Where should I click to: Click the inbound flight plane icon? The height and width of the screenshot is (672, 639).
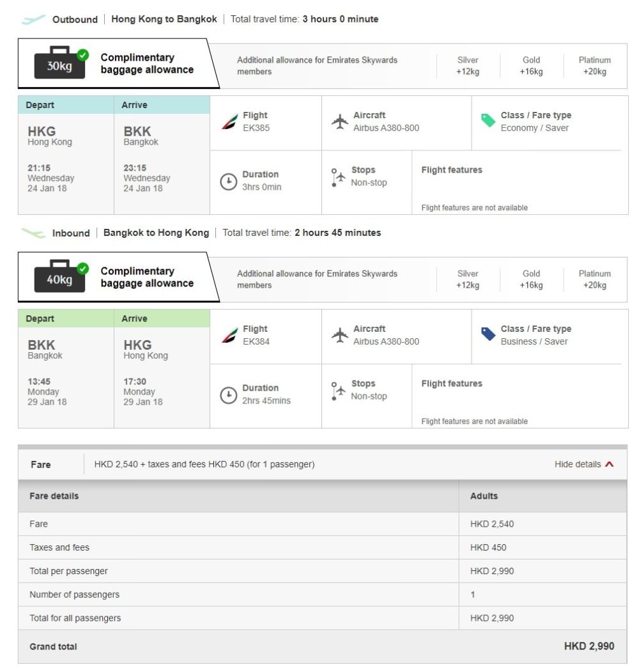pyautogui.click(x=33, y=233)
